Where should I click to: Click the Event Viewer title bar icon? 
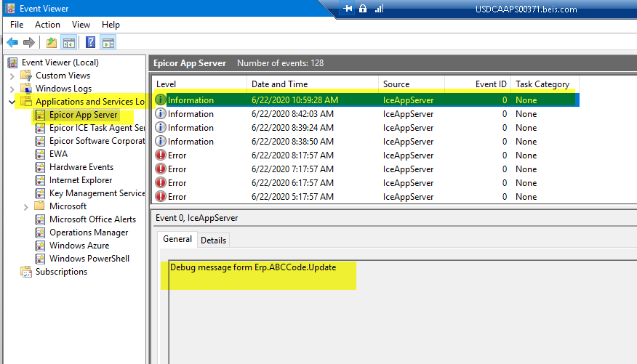[x=10, y=9]
